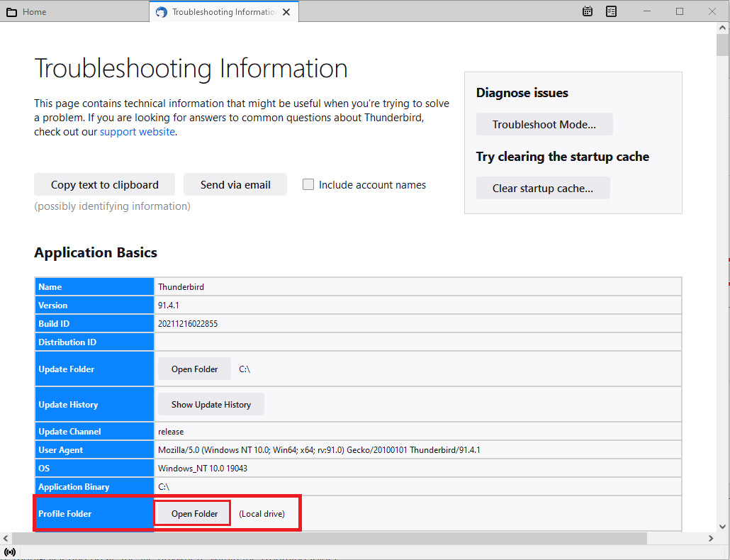Click the Application Binary row header
Image resolution: width=730 pixels, height=560 pixels.
coord(94,486)
